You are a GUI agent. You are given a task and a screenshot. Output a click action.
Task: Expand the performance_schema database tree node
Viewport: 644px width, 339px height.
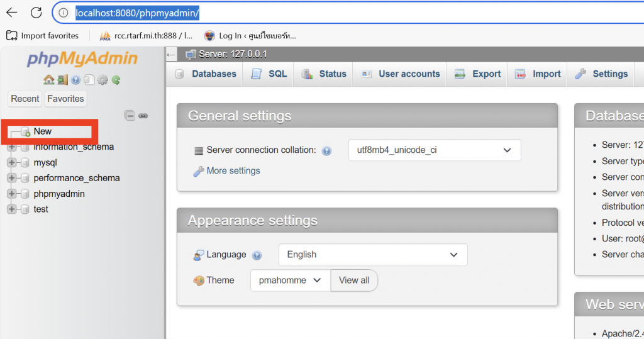[11, 178]
